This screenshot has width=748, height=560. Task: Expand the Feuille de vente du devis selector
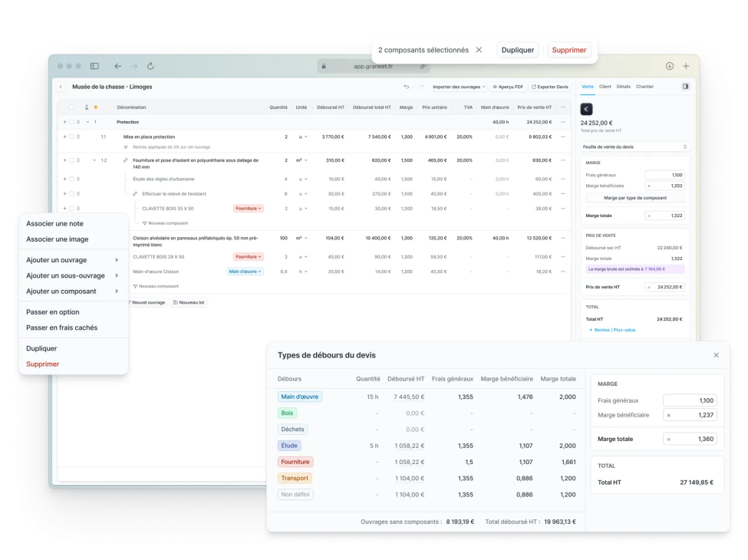[x=634, y=147]
